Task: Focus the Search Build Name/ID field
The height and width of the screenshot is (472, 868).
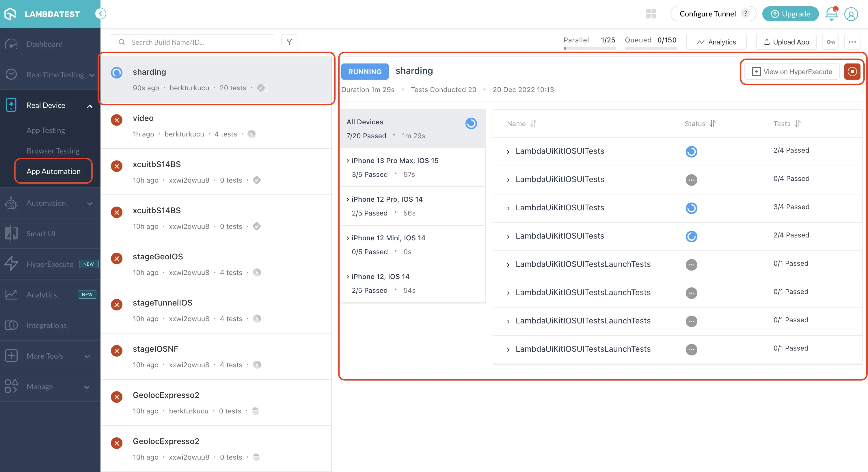Action: (x=192, y=42)
